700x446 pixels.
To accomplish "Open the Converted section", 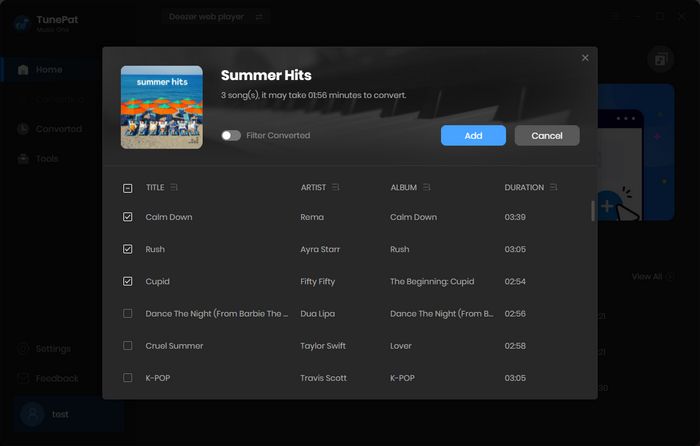I will (x=58, y=129).
